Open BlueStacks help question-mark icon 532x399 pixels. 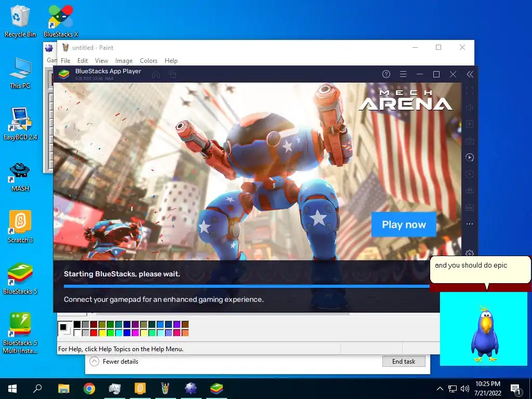pos(386,74)
